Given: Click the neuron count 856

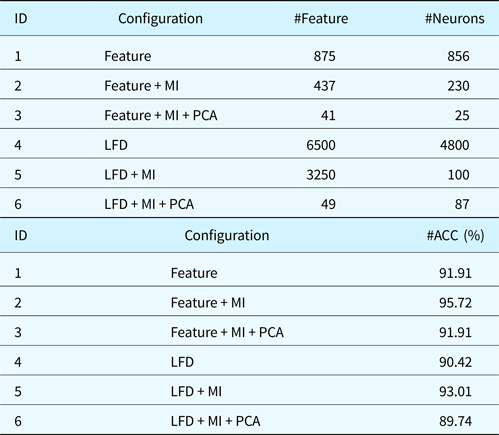Looking at the screenshot, I should [x=458, y=56].
